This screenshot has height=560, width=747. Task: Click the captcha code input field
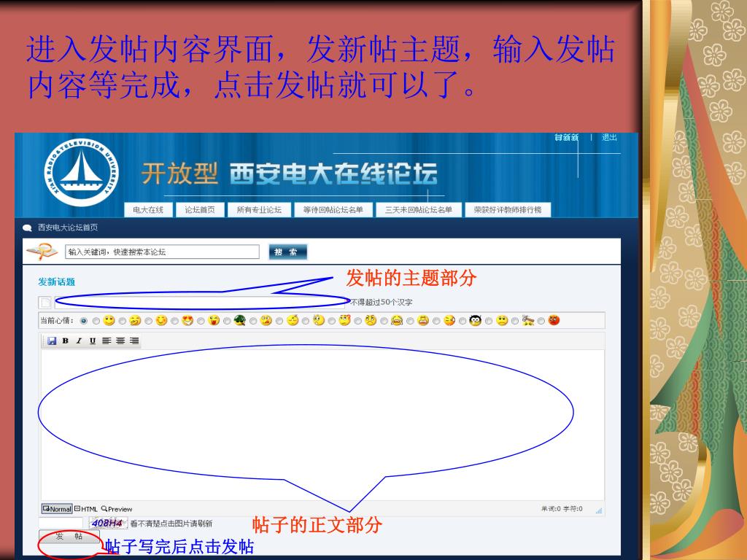61,523
